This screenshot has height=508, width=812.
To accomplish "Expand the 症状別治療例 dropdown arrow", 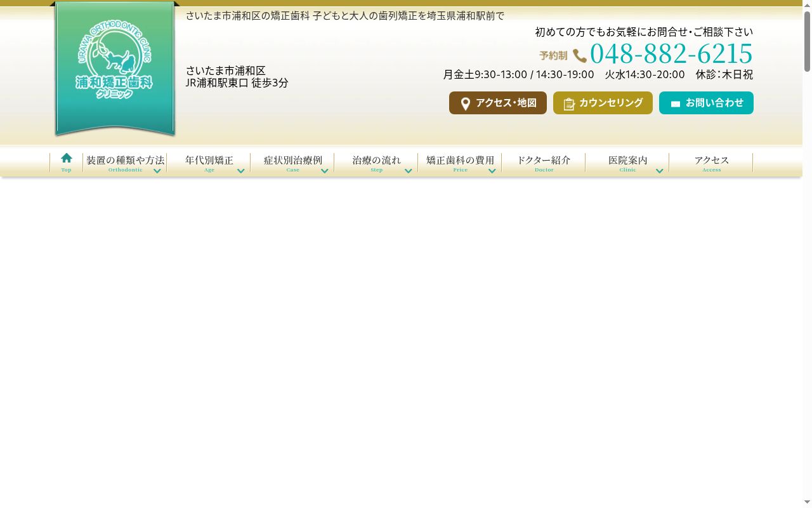I will pos(325,171).
